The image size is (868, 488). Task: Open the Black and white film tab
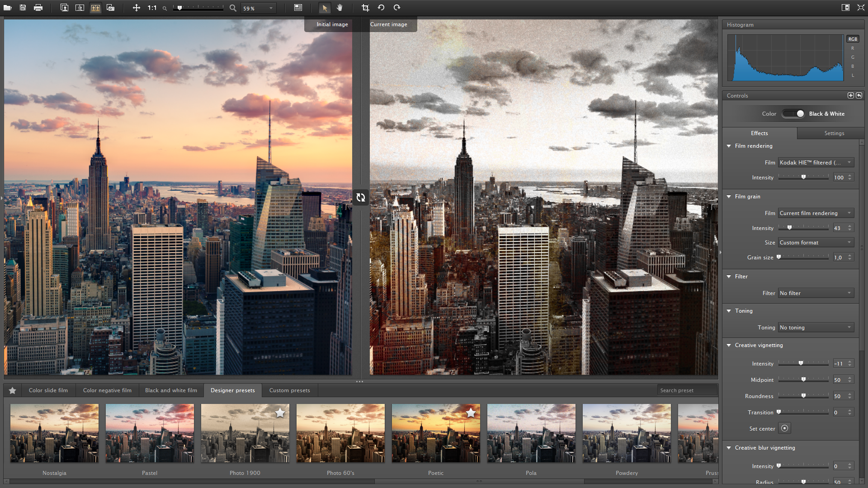[x=171, y=390]
